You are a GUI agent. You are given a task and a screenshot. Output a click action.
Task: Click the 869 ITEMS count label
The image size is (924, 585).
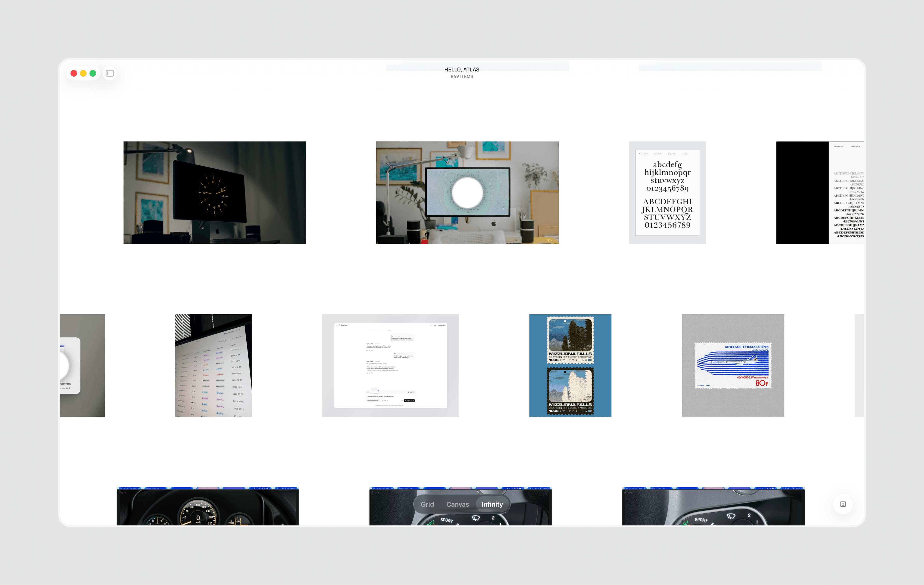tap(462, 77)
